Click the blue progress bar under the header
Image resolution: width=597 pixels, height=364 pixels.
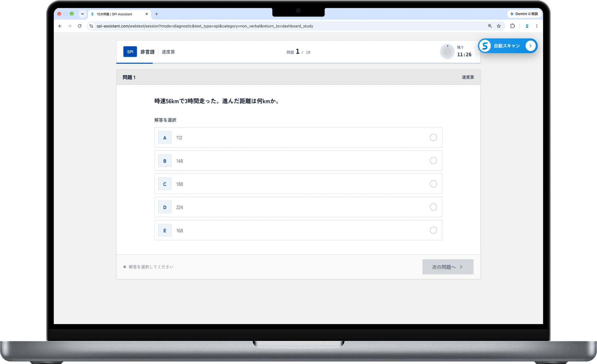pyautogui.click(x=134, y=63)
